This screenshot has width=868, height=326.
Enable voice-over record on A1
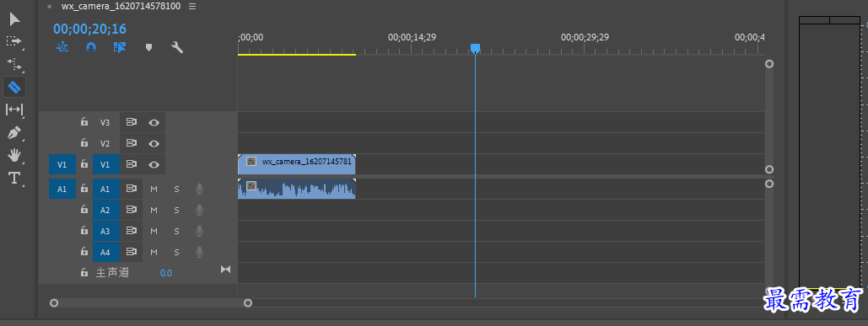pos(199,189)
